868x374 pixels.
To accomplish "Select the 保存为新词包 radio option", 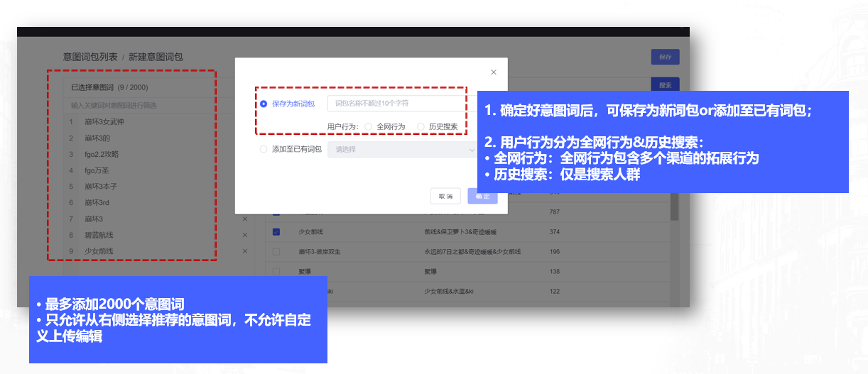I will (264, 104).
